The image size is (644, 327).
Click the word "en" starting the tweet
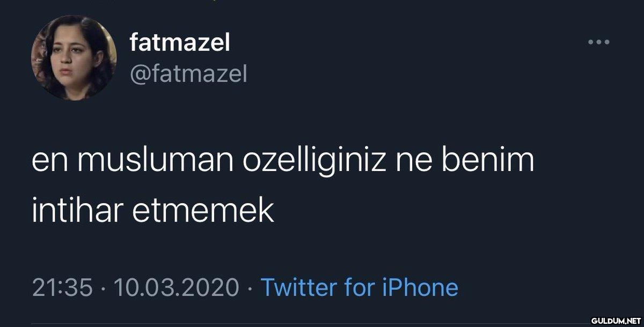pos(49,163)
